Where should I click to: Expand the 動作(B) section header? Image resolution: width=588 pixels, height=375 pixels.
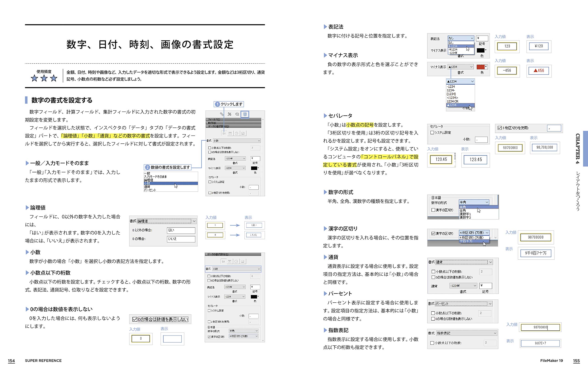click(x=234, y=123)
